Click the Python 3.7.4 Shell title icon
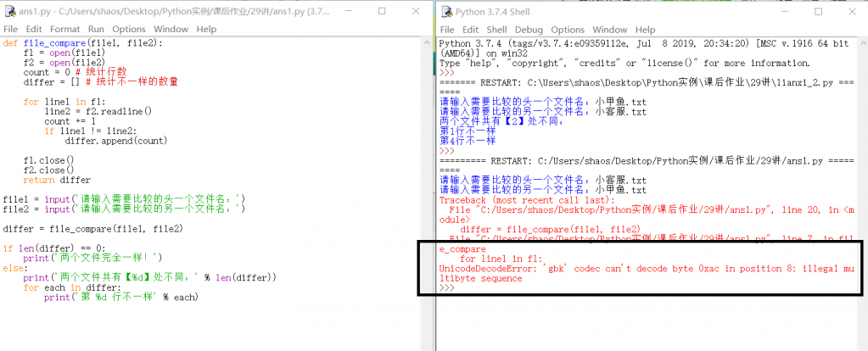The height and width of the screenshot is (351, 868). [x=446, y=11]
